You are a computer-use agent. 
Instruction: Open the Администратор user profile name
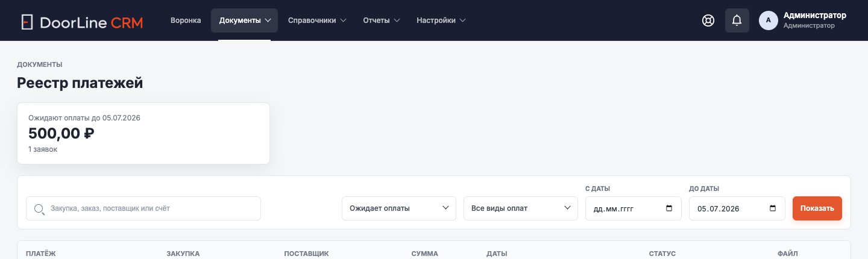tap(815, 16)
